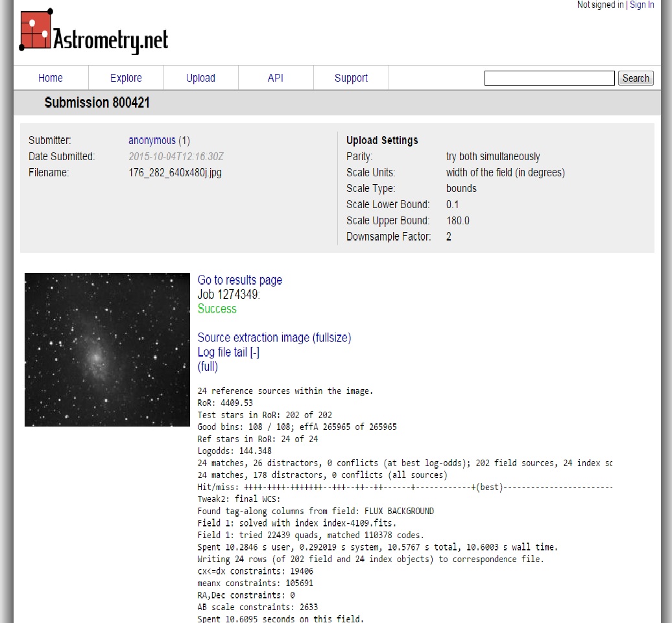Follow the Go to results page link
Viewport: 672px width, 623px height.
click(x=240, y=281)
